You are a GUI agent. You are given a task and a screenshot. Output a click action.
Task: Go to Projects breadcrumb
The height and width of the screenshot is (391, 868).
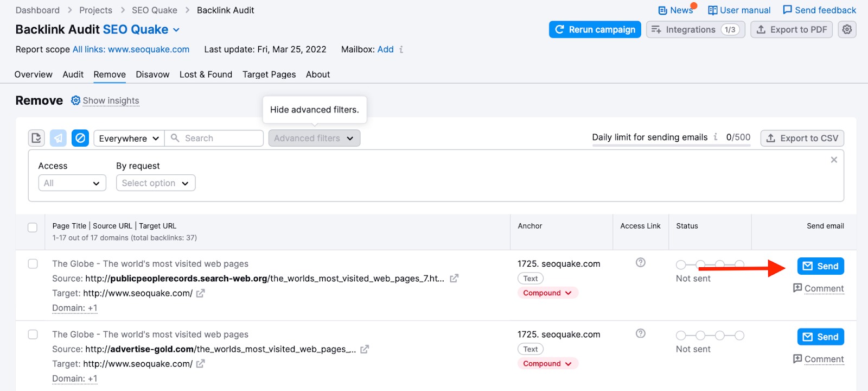click(x=96, y=10)
